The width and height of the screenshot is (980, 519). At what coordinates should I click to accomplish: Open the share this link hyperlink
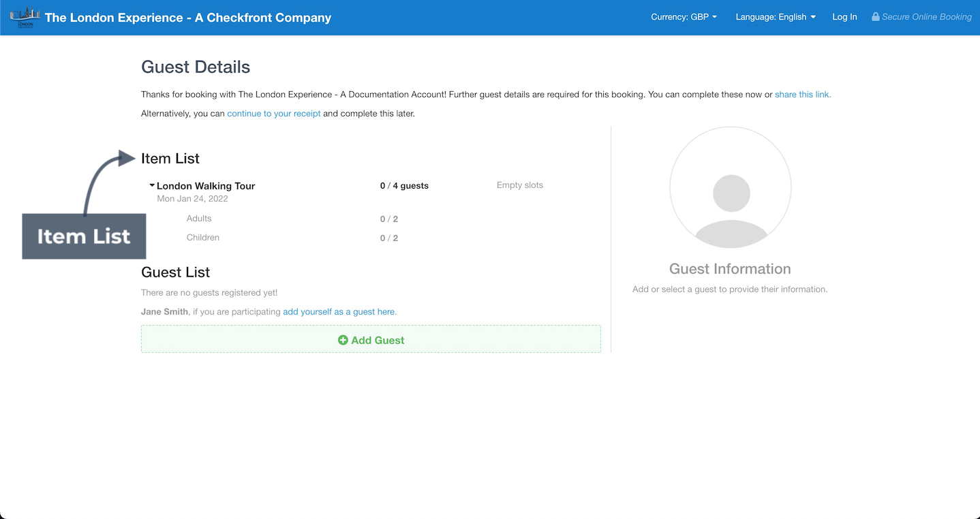pyautogui.click(x=803, y=95)
